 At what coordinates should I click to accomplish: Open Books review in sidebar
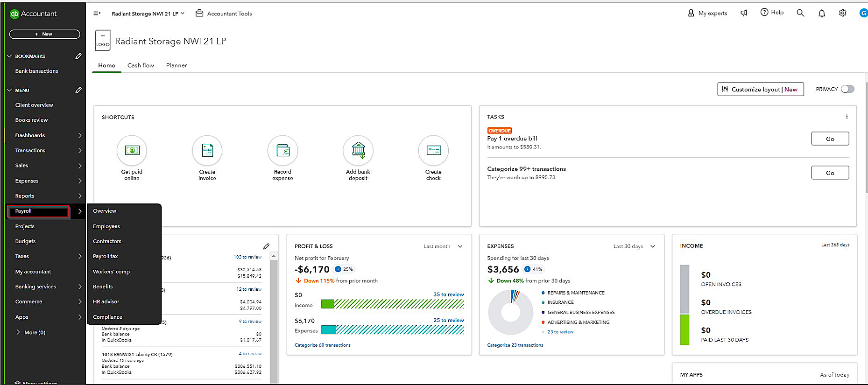click(x=31, y=120)
